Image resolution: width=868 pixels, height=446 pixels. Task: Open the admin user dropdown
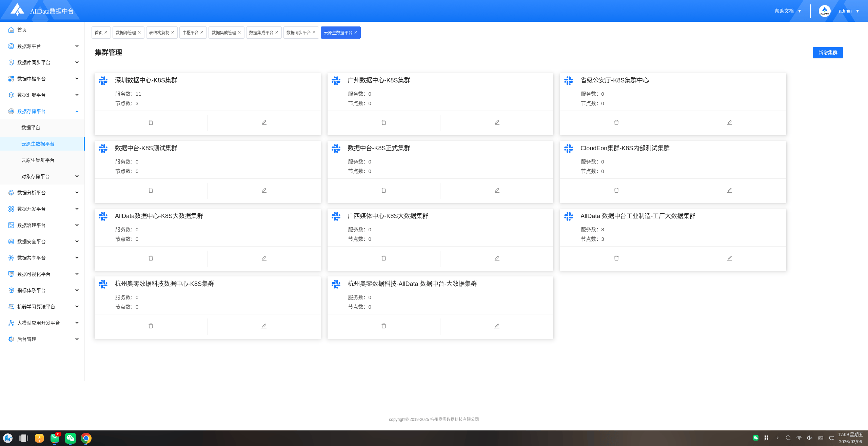click(849, 11)
